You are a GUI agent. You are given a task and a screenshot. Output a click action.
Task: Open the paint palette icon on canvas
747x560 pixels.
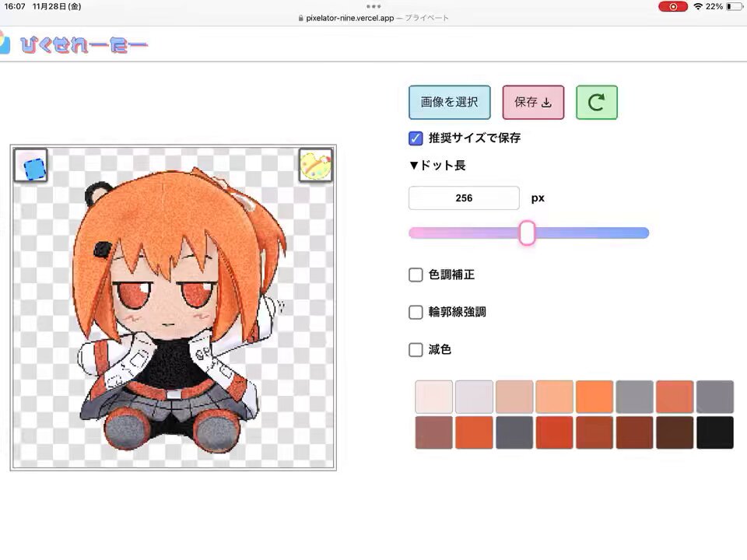click(x=315, y=165)
